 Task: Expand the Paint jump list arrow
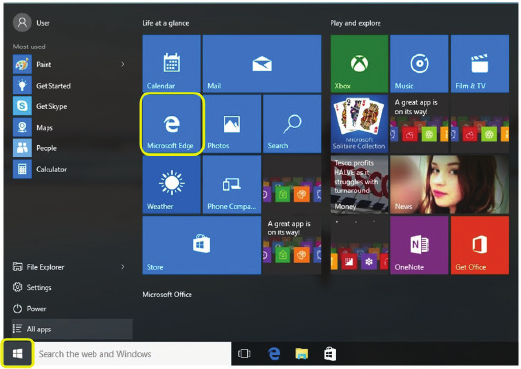coord(123,64)
